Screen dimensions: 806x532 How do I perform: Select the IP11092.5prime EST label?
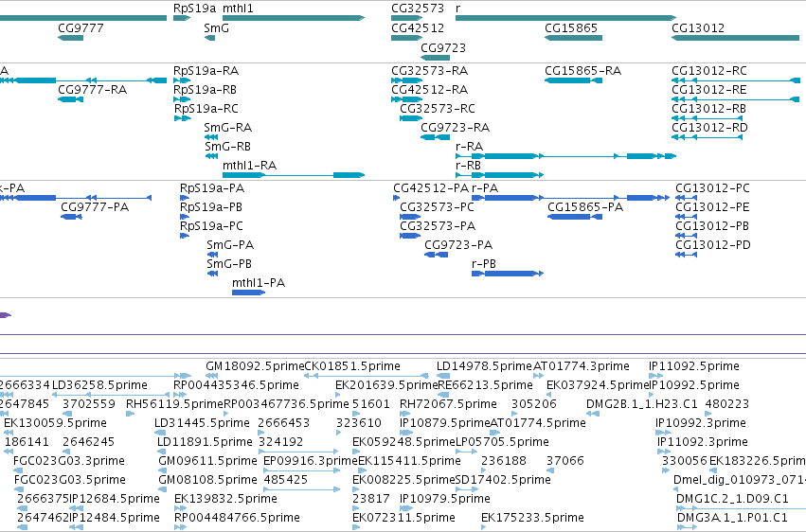point(694,366)
